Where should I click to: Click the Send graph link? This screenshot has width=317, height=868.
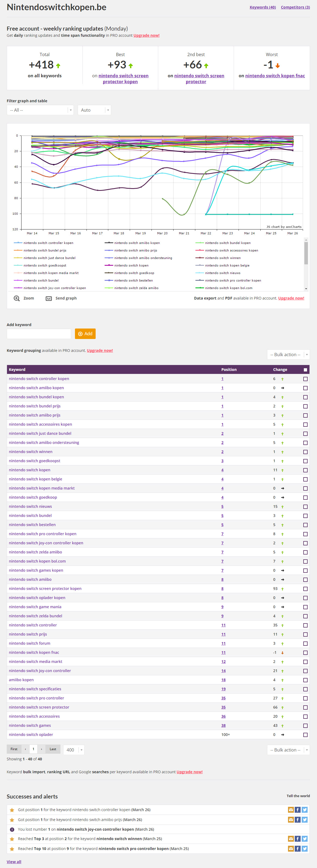tap(66, 298)
